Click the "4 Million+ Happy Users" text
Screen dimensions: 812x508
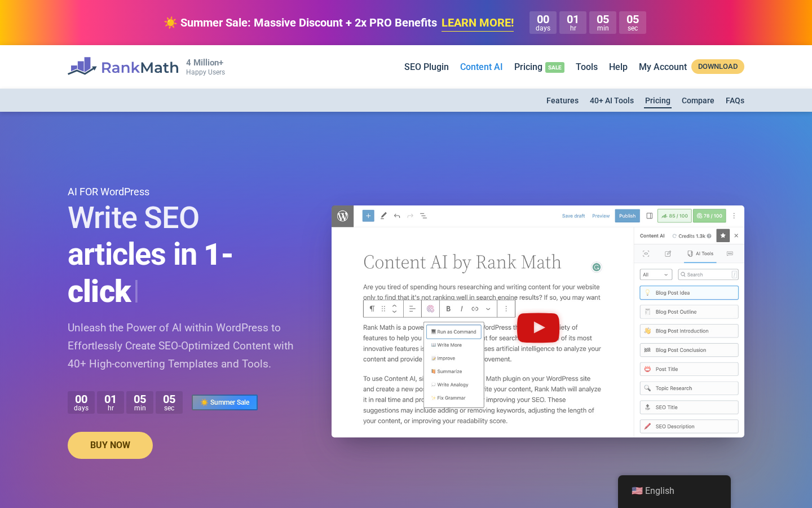click(x=205, y=67)
